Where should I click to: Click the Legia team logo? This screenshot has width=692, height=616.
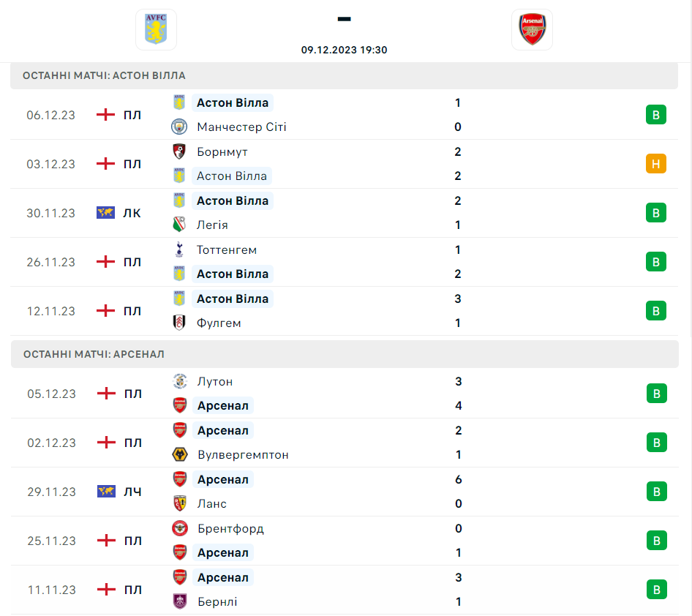[179, 225]
